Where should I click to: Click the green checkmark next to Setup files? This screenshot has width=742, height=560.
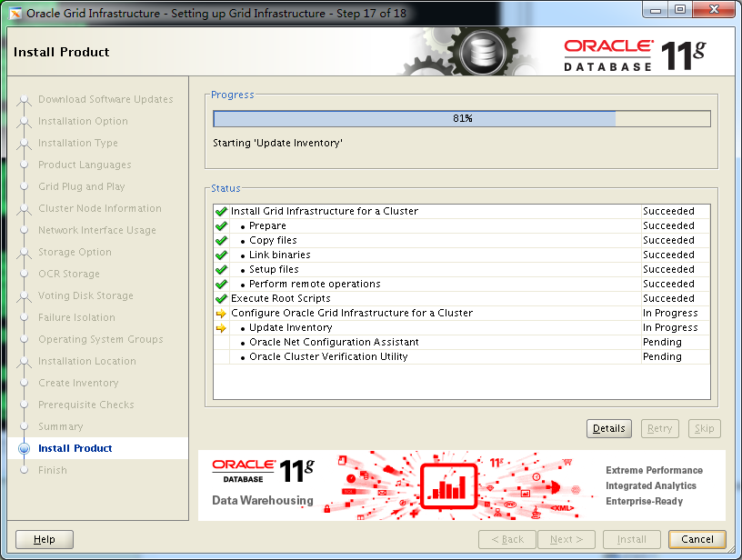221,270
